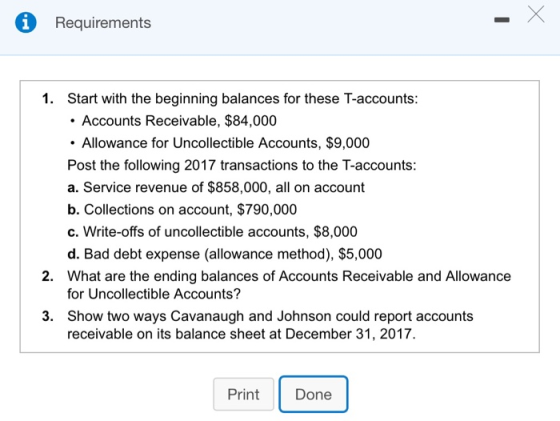Select the line 'Allowance for Uncollectible Accounts, $9,000'
The height and width of the screenshot is (421, 560).
226,143
